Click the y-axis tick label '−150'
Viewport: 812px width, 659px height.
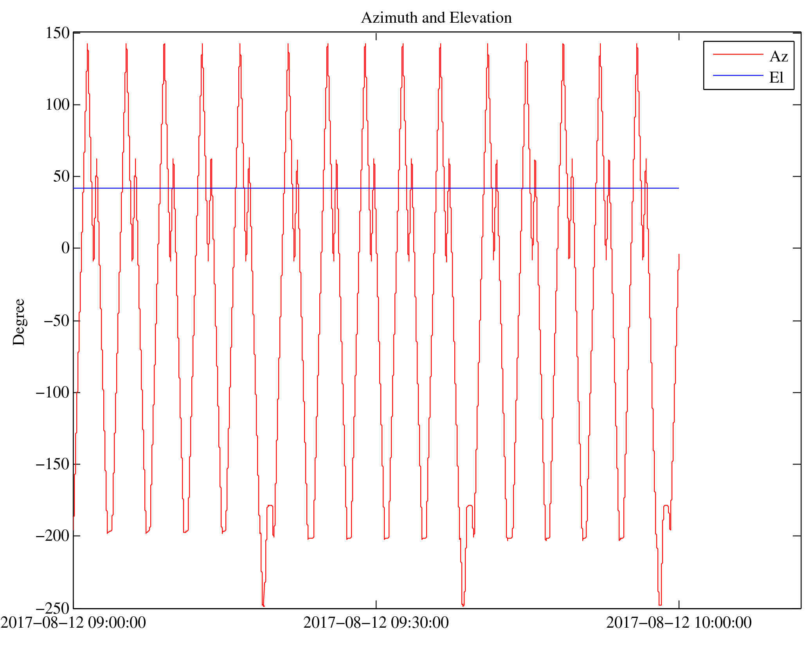coord(53,464)
